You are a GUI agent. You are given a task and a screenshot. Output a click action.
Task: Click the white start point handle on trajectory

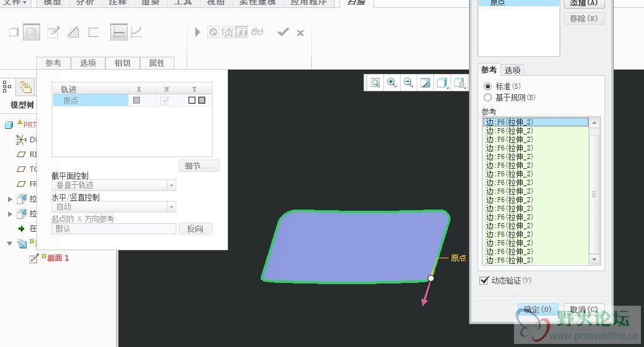click(431, 278)
